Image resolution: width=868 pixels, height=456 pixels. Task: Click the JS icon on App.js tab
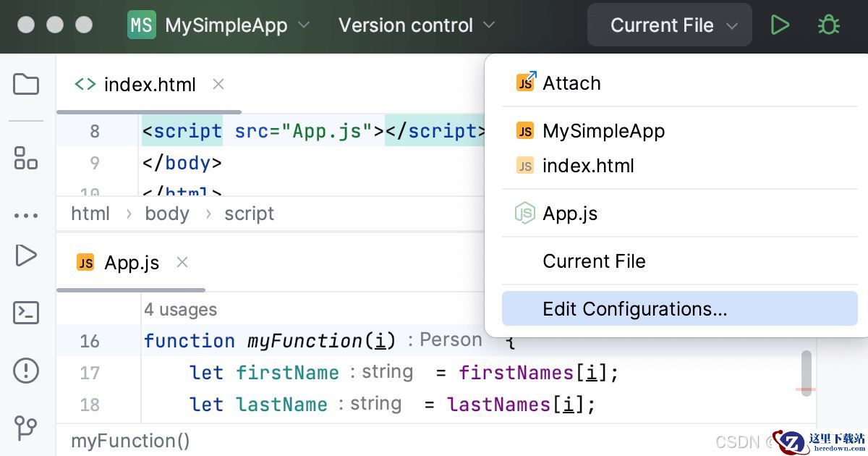[85, 263]
